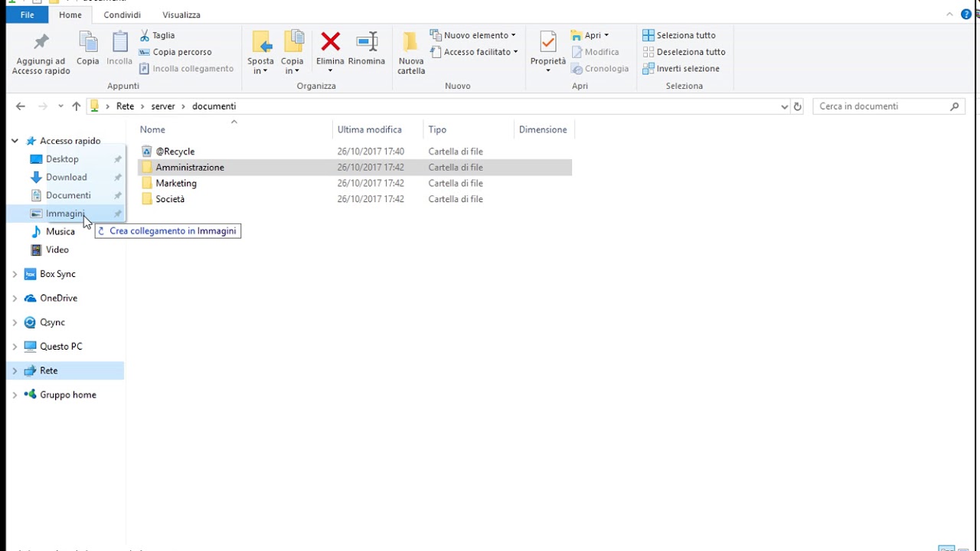Refresh the documenti folder view
The width and height of the screenshot is (980, 551).
coord(798,106)
